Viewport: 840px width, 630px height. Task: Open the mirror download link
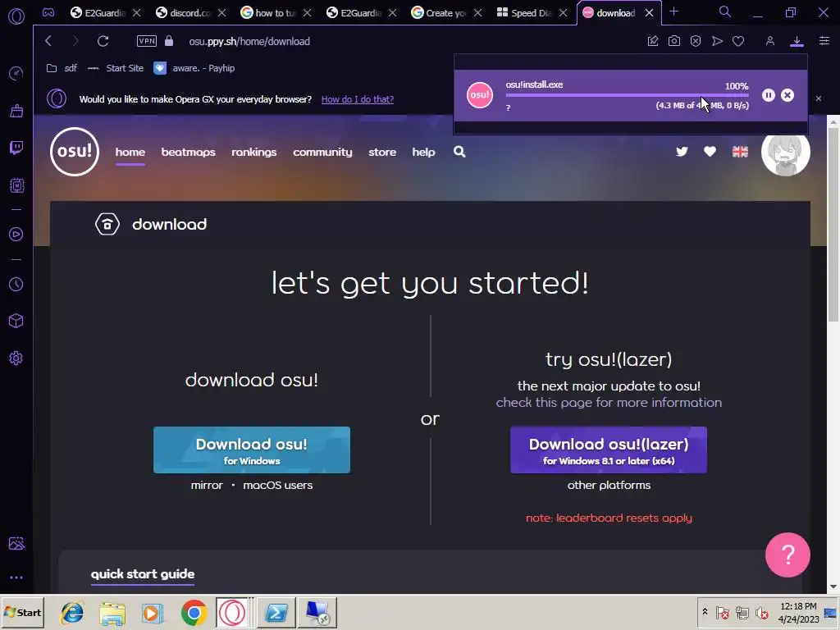click(x=207, y=486)
